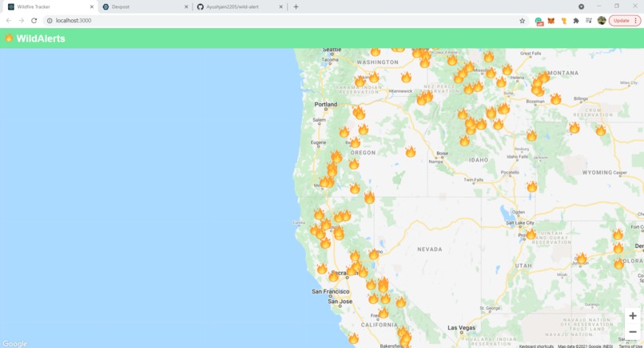Open the teal extension with red badge
The height and width of the screenshot is (348, 644).
click(539, 21)
